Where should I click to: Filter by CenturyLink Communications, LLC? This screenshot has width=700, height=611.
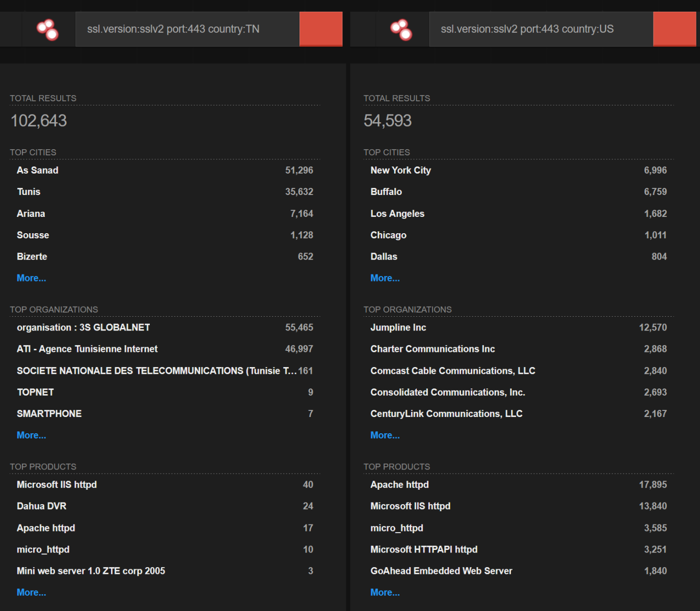pos(447,413)
